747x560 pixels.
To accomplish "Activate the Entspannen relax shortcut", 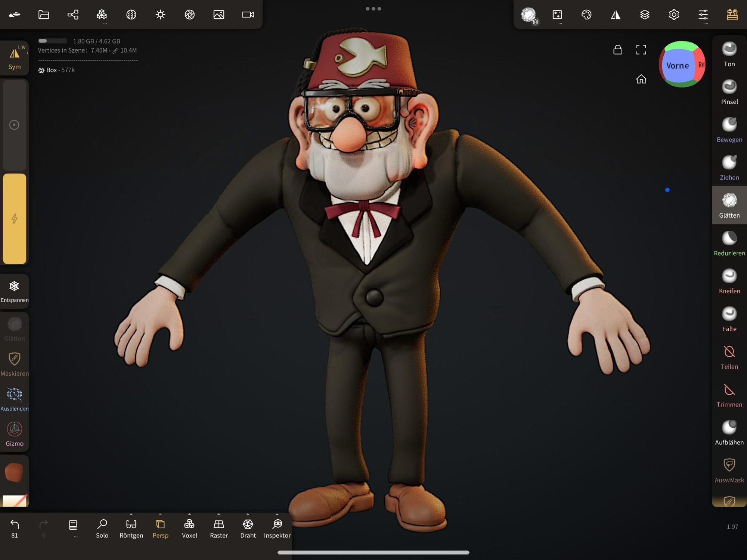I will (x=15, y=292).
